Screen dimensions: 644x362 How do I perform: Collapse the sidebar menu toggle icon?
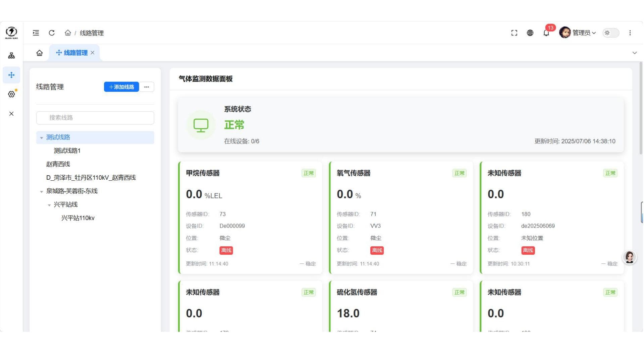pos(36,33)
